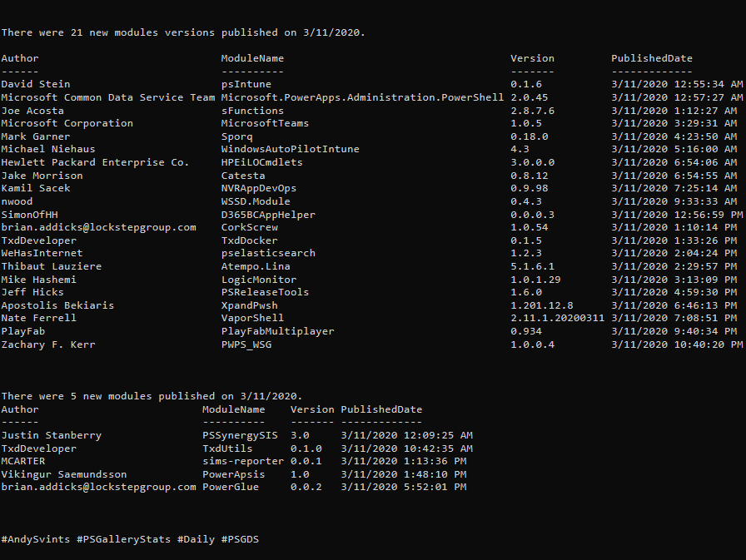Select author Apostolis Bekiaris

click(57, 305)
